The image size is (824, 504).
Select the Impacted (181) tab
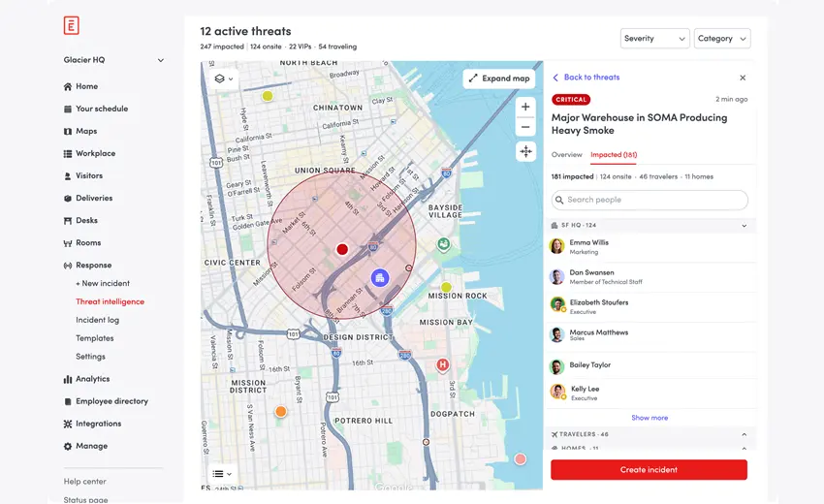(614, 155)
